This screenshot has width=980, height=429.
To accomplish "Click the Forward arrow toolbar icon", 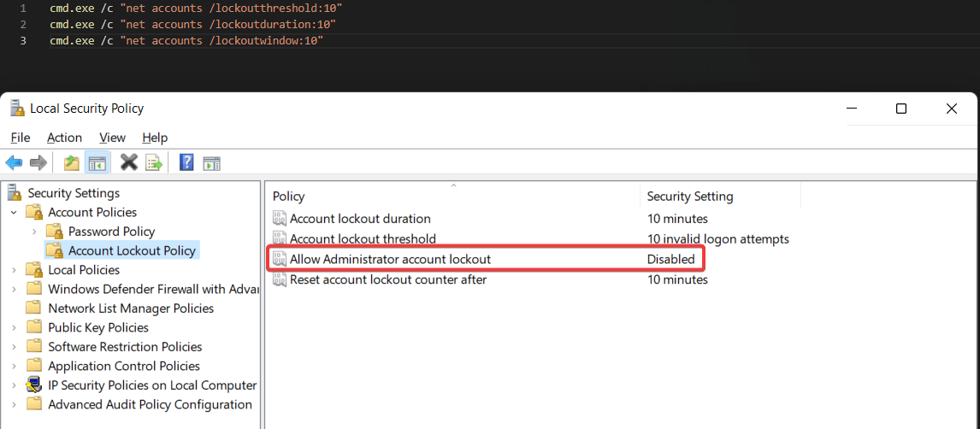I will [38, 163].
